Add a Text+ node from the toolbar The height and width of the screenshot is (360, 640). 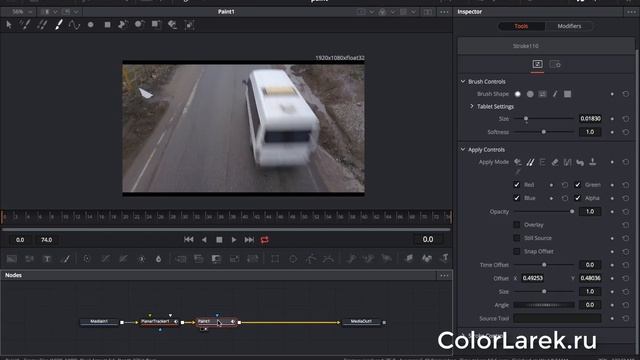[47, 259]
